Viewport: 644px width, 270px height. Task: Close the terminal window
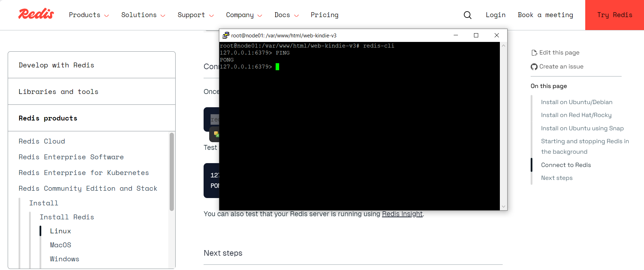497,35
